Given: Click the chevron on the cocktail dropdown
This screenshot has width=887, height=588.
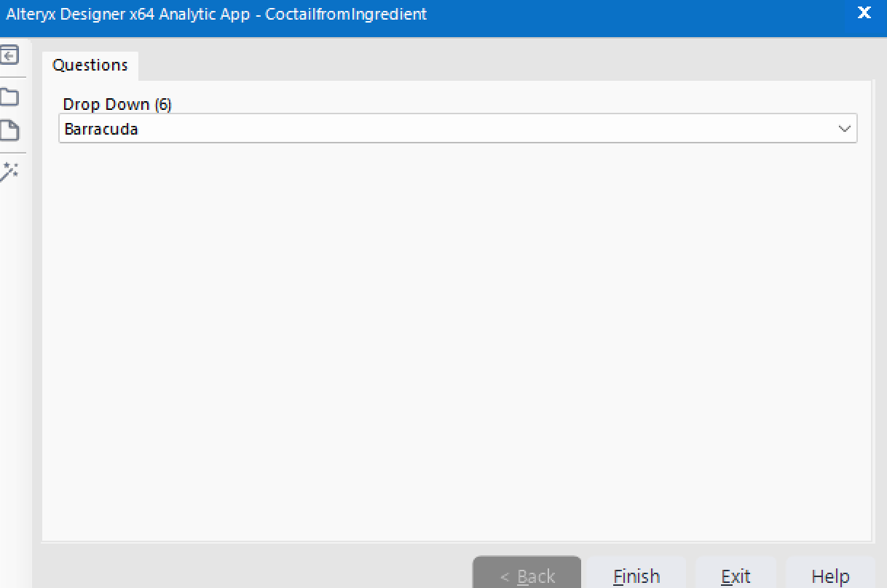Looking at the screenshot, I should pos(844,128).
